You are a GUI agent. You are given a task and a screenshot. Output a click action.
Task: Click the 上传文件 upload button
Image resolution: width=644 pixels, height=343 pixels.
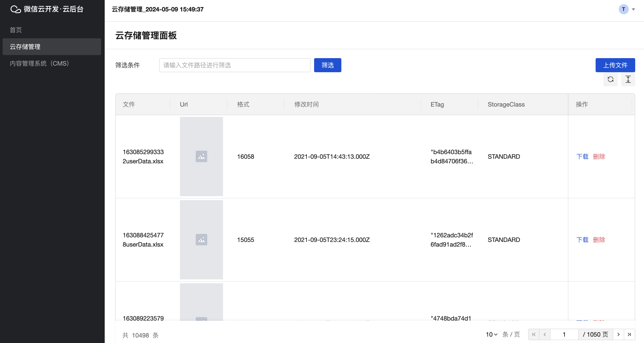point(615,65)
